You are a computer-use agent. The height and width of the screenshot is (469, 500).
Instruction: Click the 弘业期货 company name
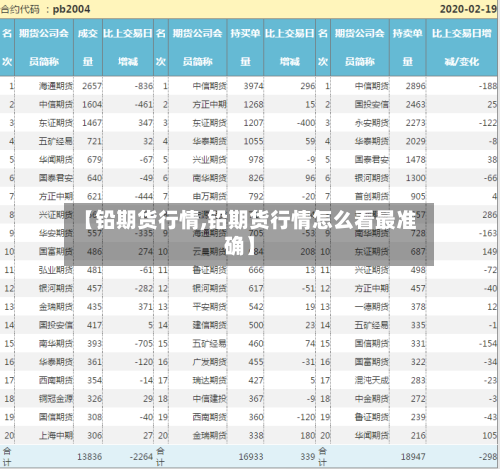(x=56, y=270)
